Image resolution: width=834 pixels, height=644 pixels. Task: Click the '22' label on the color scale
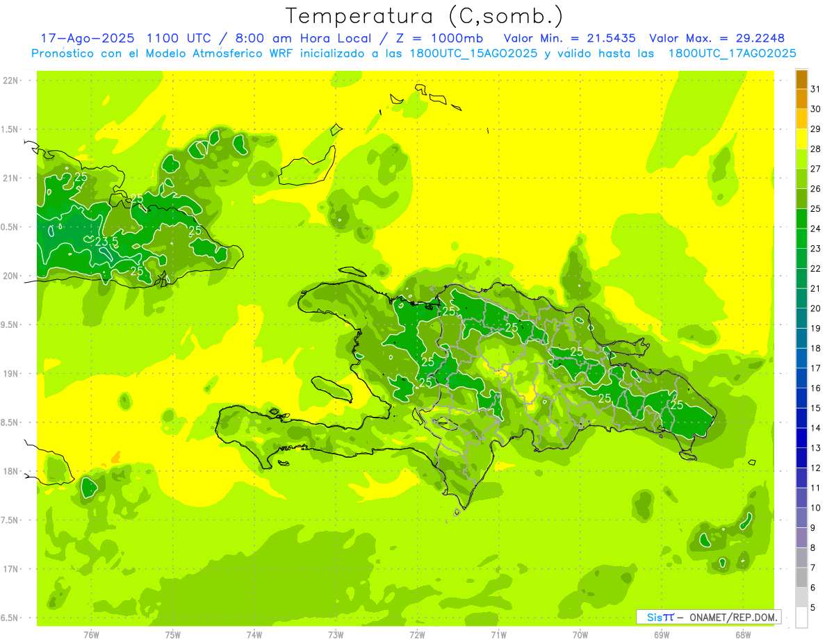[815, 269]
